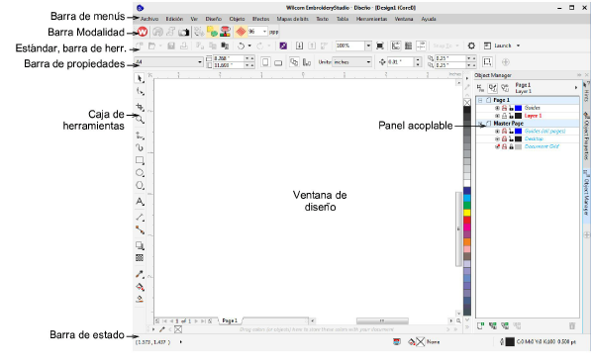Select the Ellipse tool

(x=140, y=173)
